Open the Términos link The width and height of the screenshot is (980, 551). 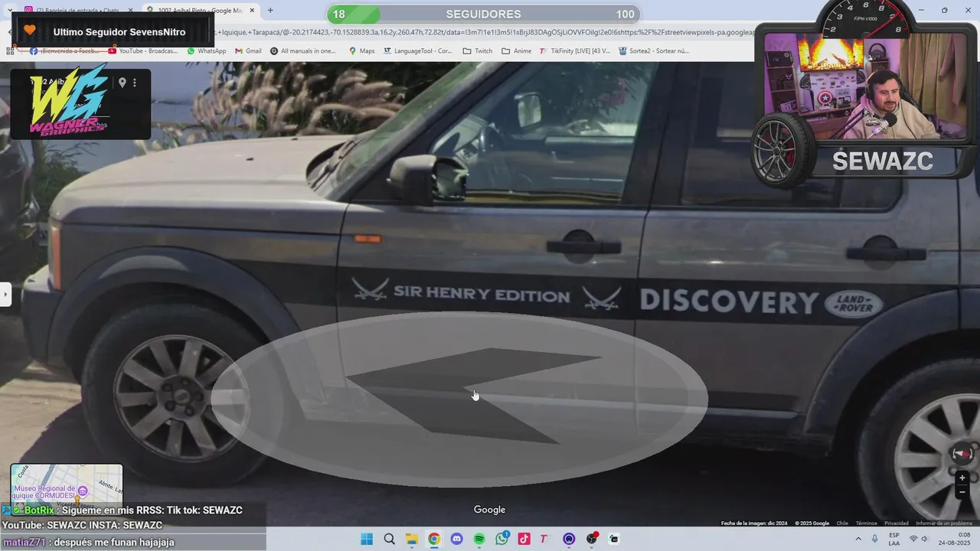[x=866, y=523]
